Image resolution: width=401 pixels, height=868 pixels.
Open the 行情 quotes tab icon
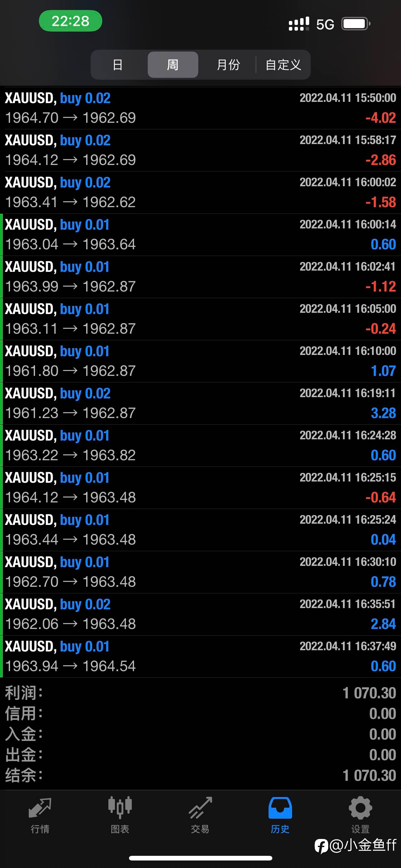click(40, 808)
